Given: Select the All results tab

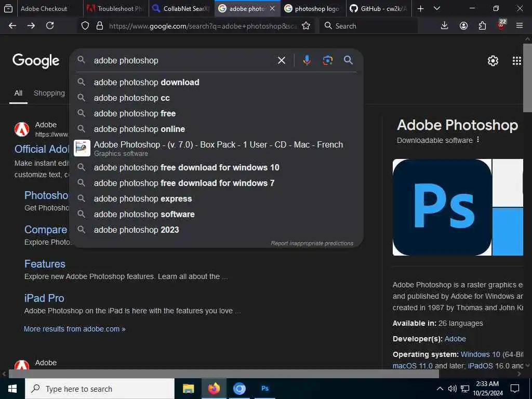Looking at the screenshot, I should click(x=18, y=93).
